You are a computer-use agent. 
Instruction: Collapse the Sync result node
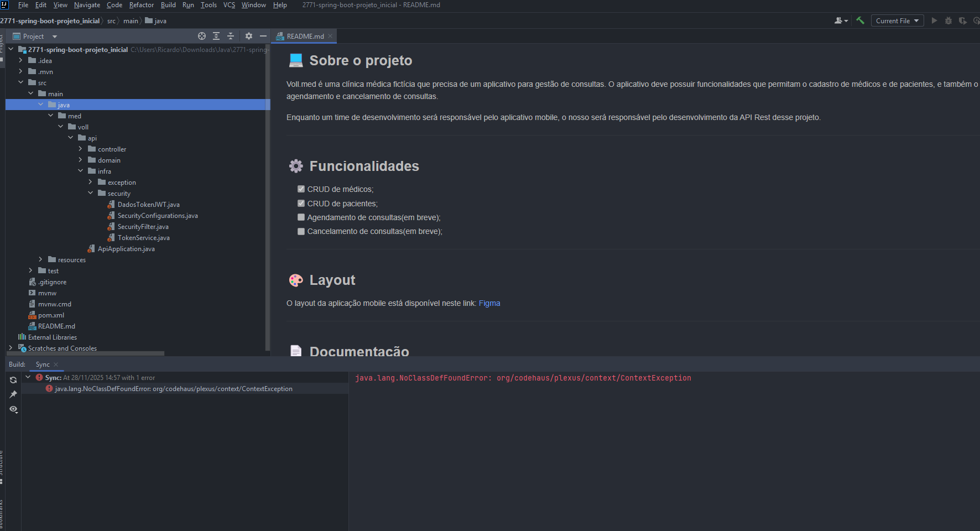(x=28, y=377)
